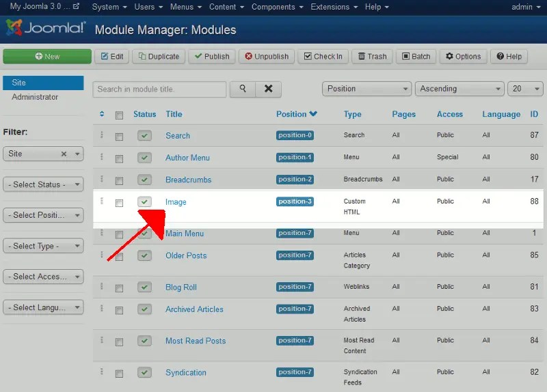Click the Unpublish toolbar button
Image resolution: width=547 pixels, height=392 pixels.
[267, 57]
